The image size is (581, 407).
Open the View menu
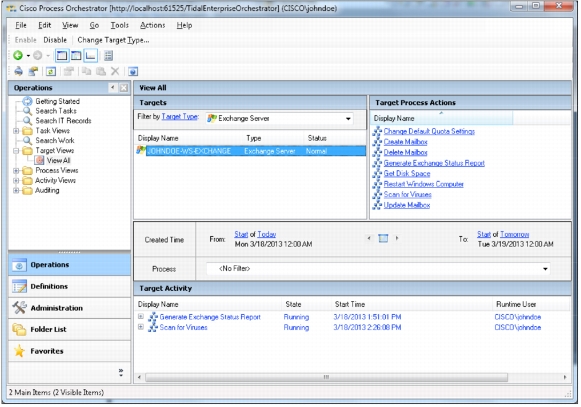[70, 25]
